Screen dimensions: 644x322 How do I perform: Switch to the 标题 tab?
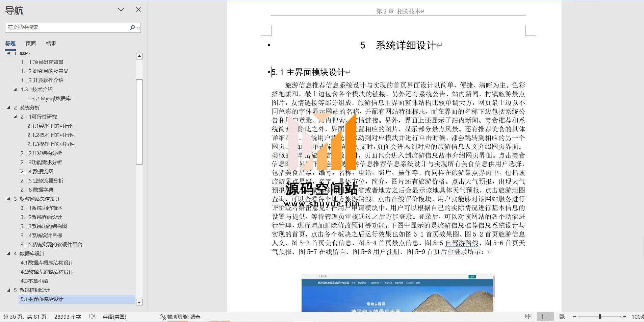(x=10, y=43)
